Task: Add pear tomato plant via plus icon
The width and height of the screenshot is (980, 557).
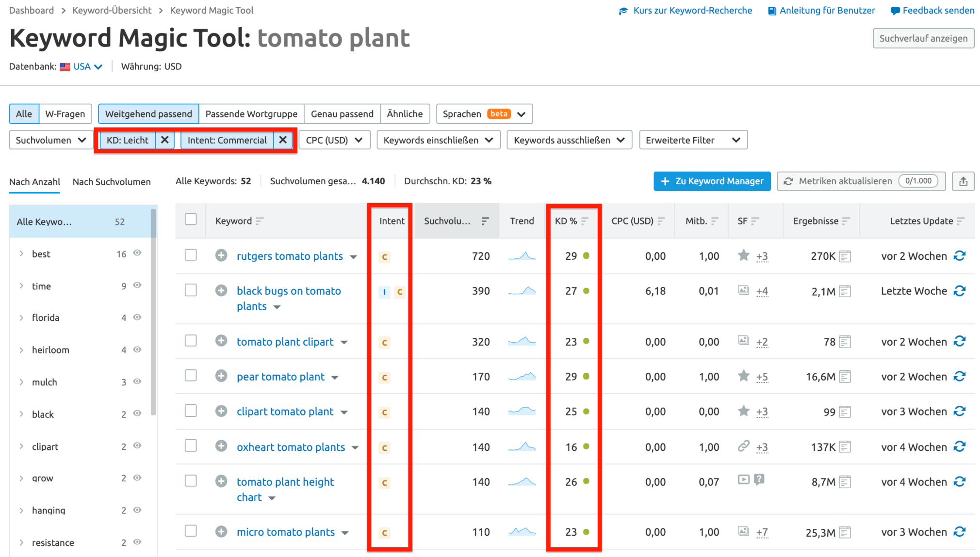Action: [221, 376]
